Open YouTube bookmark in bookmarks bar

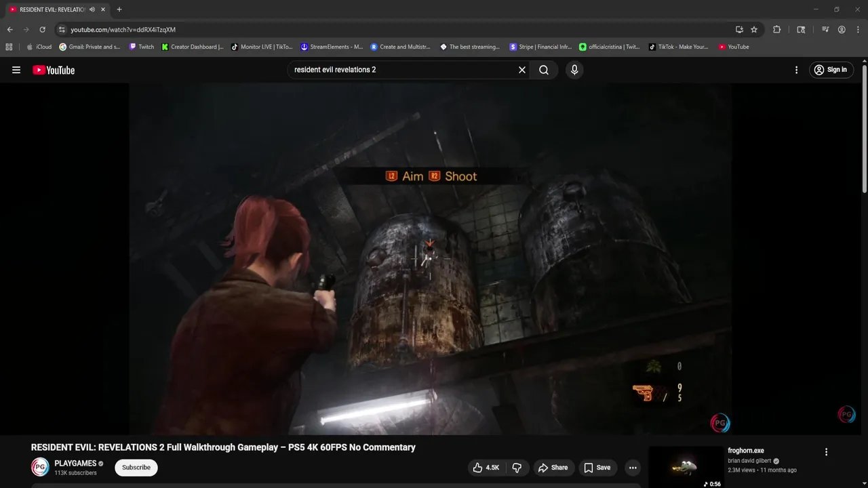(734, 47)
